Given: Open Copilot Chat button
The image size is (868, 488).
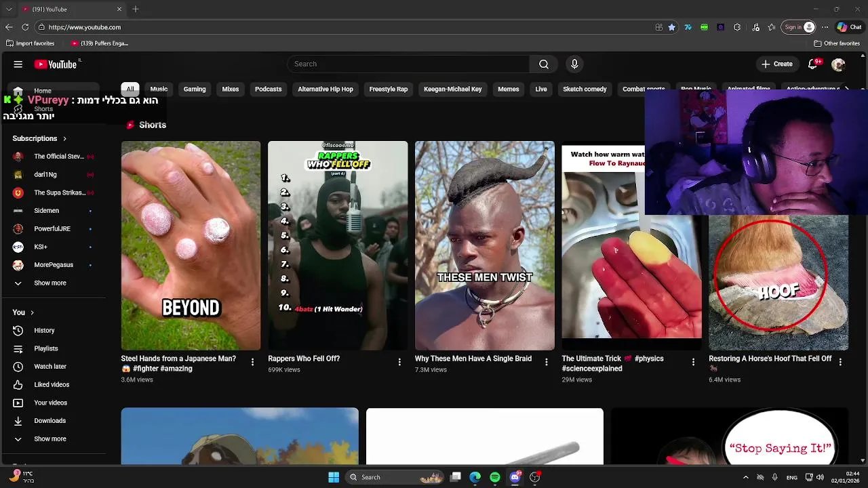Looking at the screenshot, I should point(850,27).
